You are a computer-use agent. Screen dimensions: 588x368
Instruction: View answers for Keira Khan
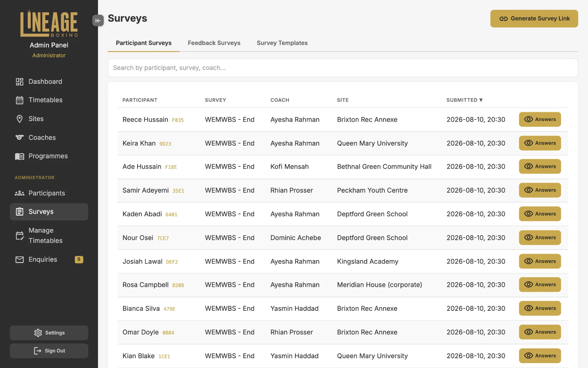[x=540, y=143]
